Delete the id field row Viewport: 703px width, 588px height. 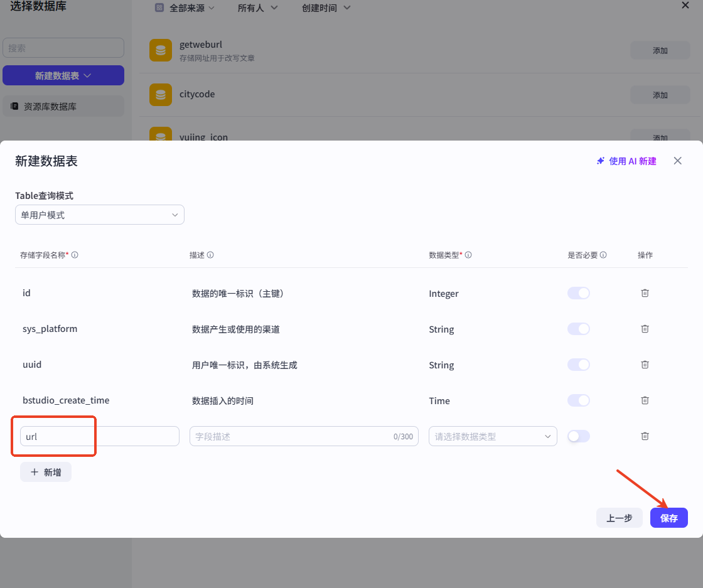pyautogui.click(x=645, y=293)
